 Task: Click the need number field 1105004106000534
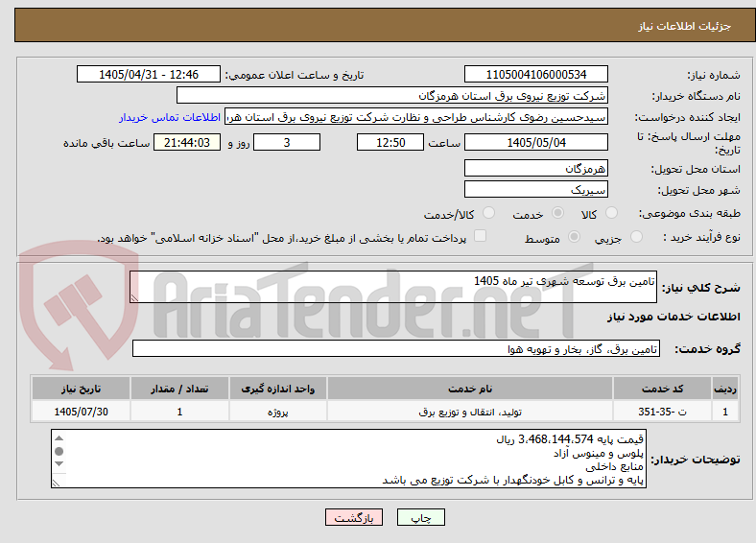click(x=535, y=74)
